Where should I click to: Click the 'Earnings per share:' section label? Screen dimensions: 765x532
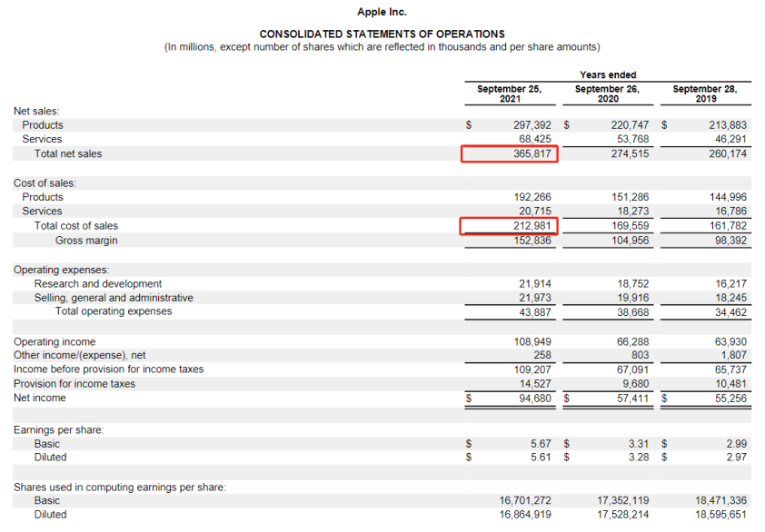pos(58,430)
